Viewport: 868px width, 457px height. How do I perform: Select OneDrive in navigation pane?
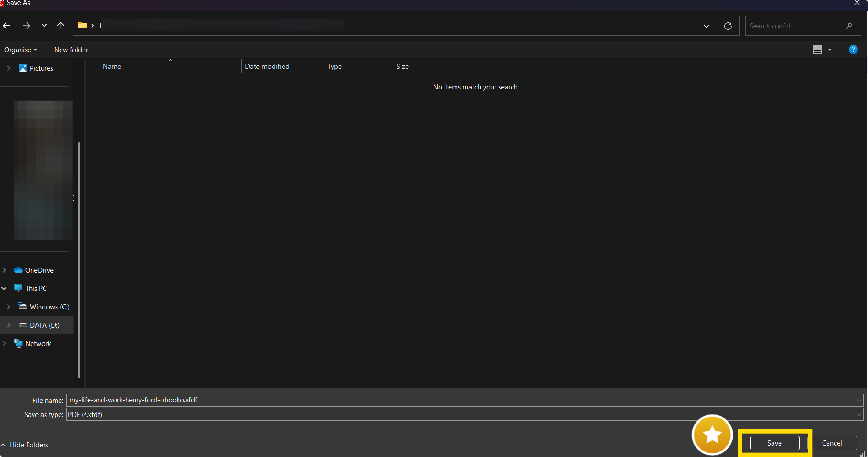pos(39,270)
